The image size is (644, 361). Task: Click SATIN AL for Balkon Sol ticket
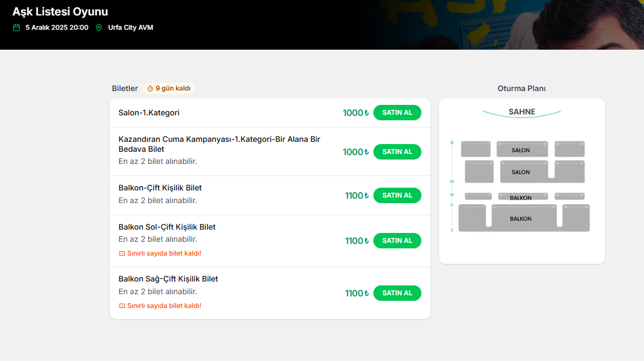(x=397, y=241)
